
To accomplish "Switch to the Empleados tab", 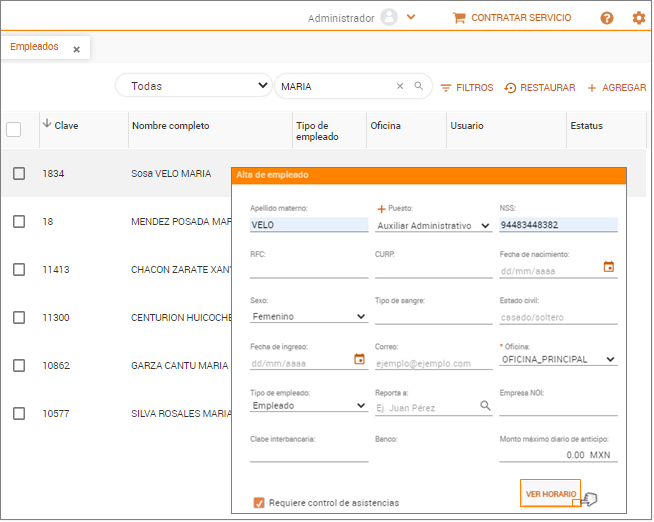I will click(x=34, y=47).
